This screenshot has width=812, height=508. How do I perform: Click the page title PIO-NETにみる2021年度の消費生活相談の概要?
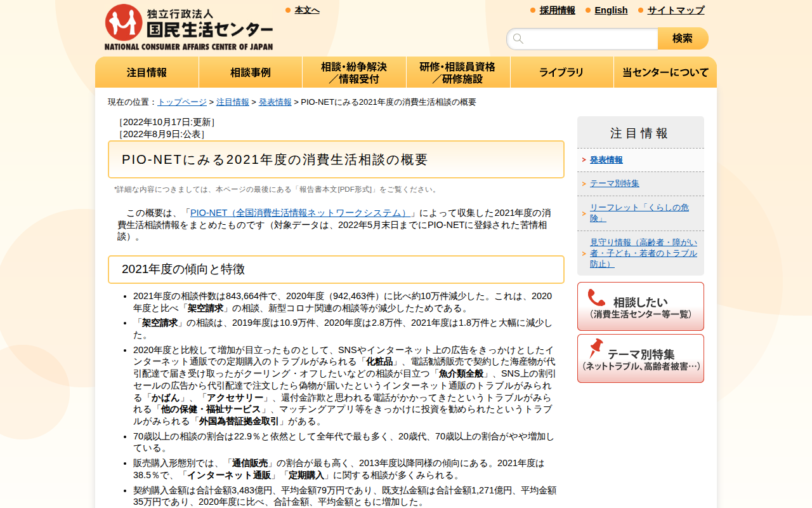pos(336,159)
